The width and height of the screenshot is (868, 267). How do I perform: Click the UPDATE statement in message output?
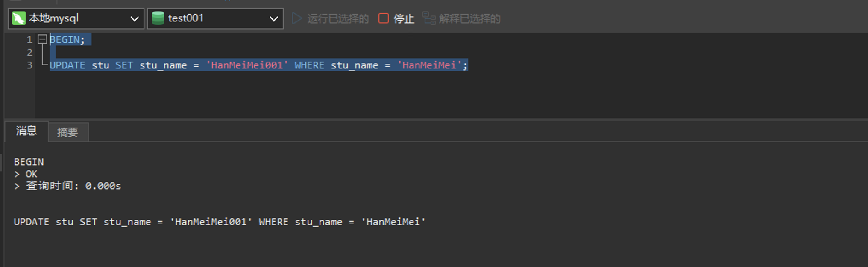(x=219, y=222)
